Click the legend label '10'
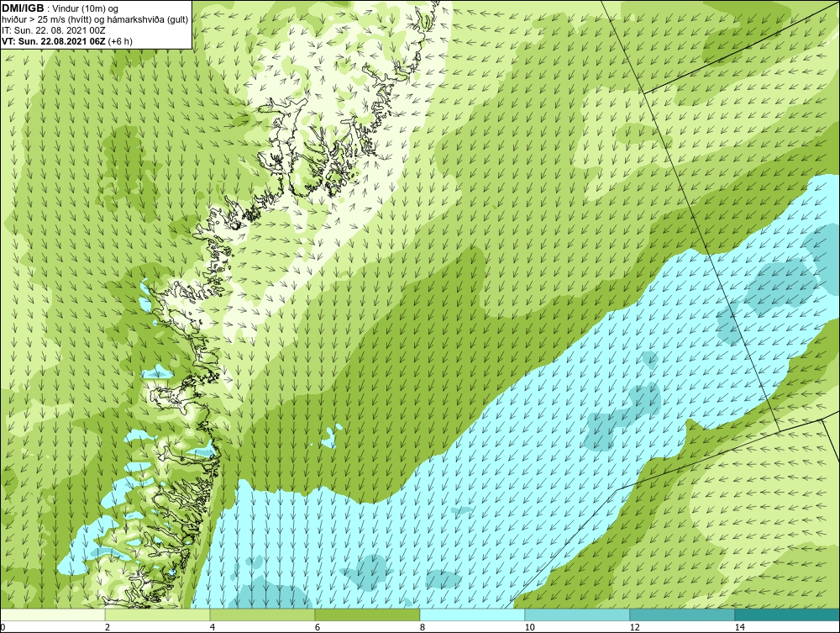The height and width of the screenshot is (633, 840). tap(529, 627)
